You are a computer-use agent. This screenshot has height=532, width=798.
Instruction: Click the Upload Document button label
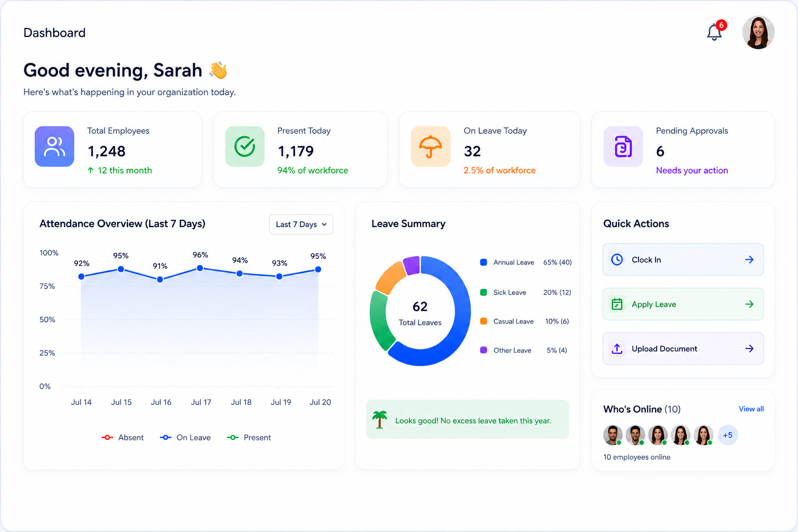point(664,349)
